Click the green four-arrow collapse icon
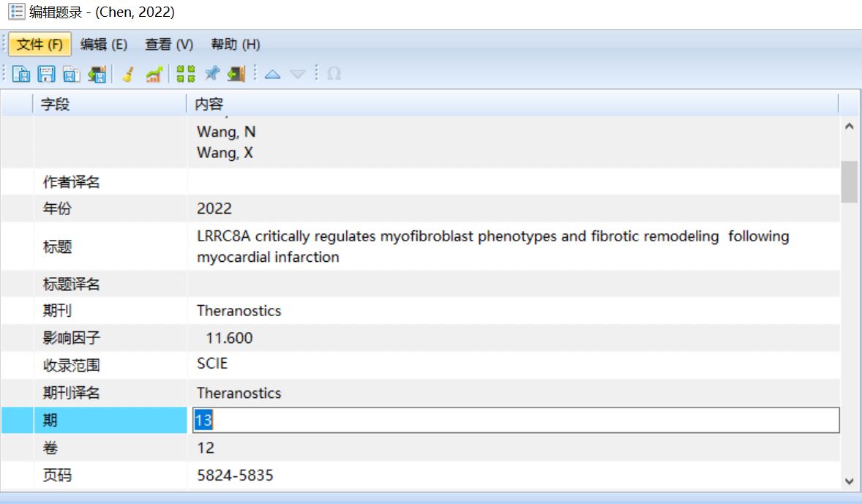 pyautogui.click(x=186, y=74)
